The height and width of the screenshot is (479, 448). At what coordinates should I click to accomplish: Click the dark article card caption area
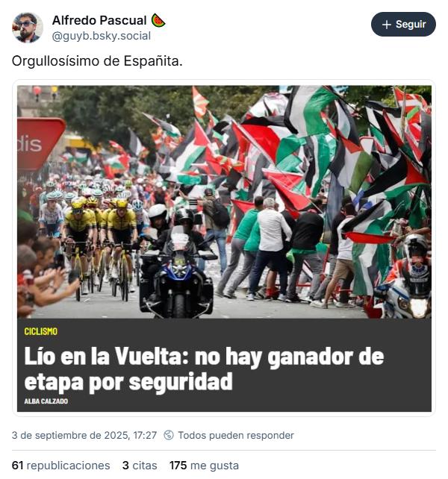pyautogui.click(x=224, y=365)
